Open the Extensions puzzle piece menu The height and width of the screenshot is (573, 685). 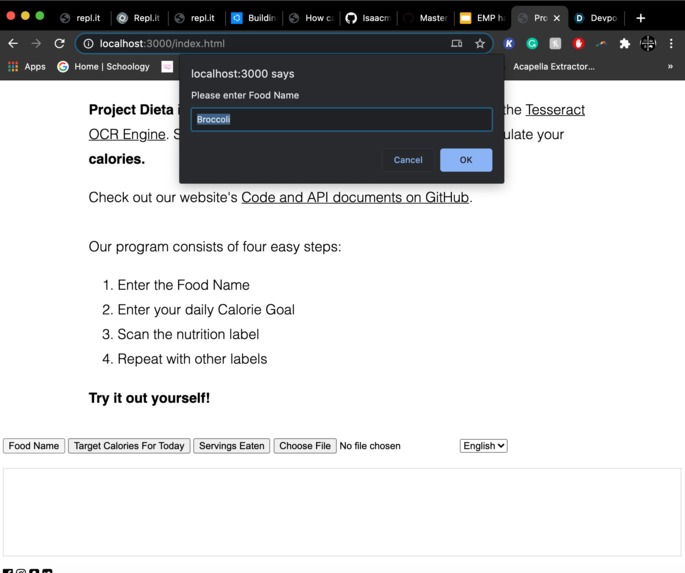[625, 44]
